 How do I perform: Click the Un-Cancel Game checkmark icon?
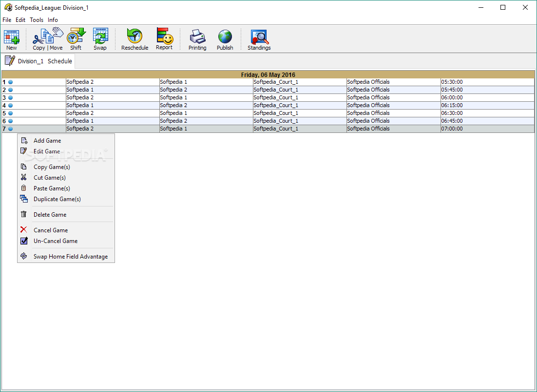[24, 241]
